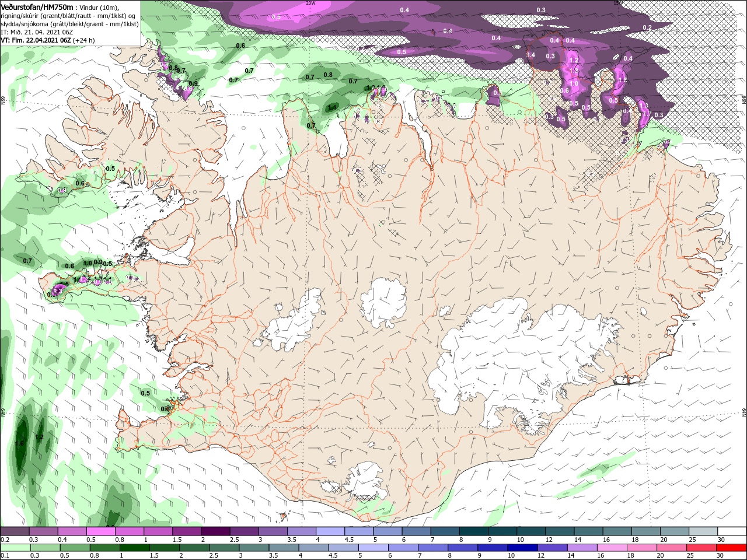Image resolution: width=747 pixels, height=560 pixels.
Task: Click the darkest green 1 swatch, lower legend
Action: tap(134, 548)
